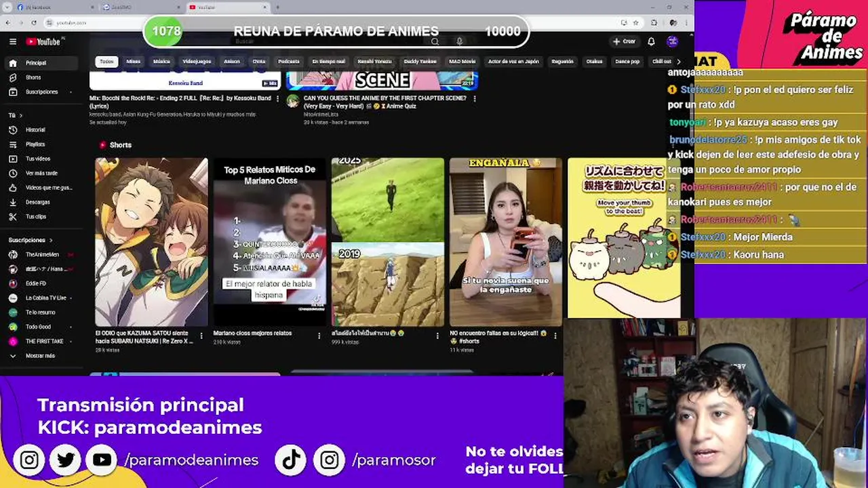This screenshot has width=868, height=488.
Task: Open options for Bocchi the Rock mix video
Action: click(x=277, y=99)
